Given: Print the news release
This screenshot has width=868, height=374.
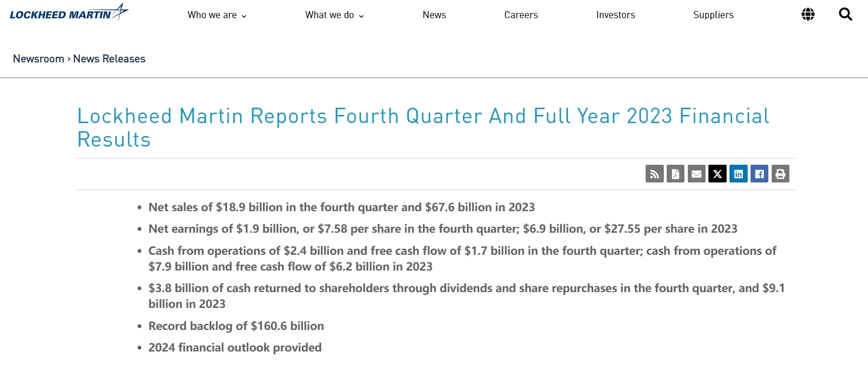Looking at the screenshot, I should click(x=780, y=174).
